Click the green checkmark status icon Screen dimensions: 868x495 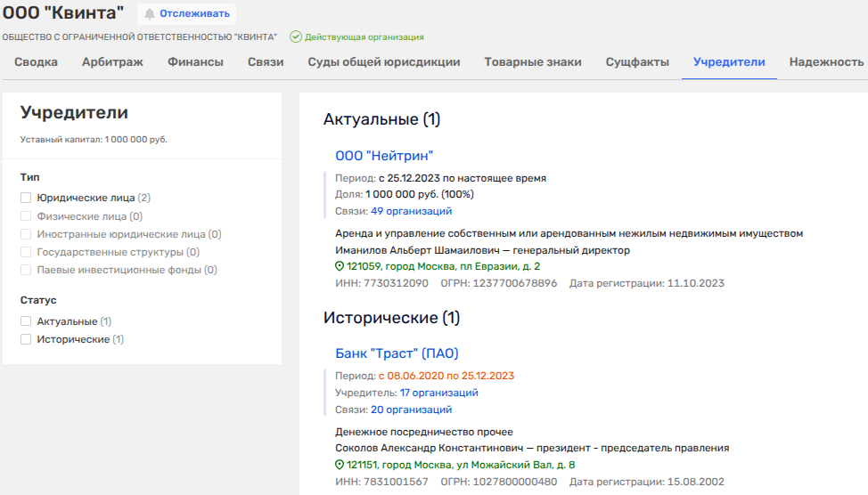click(x=295, y=37)
